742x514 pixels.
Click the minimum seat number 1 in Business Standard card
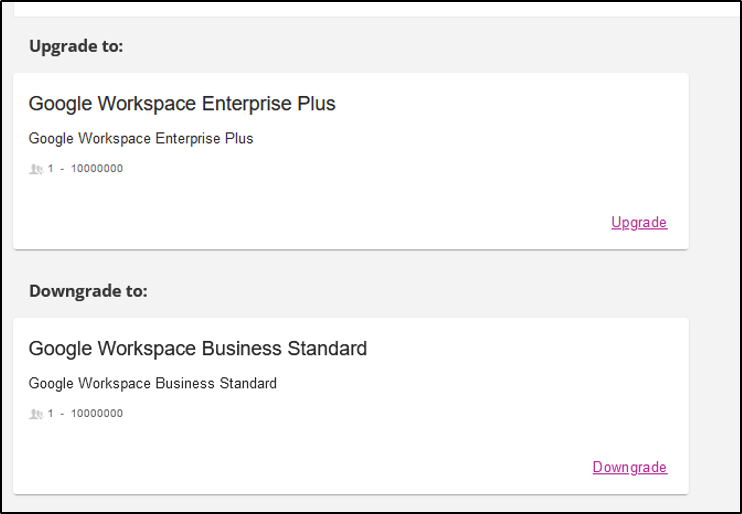[51, 413]
